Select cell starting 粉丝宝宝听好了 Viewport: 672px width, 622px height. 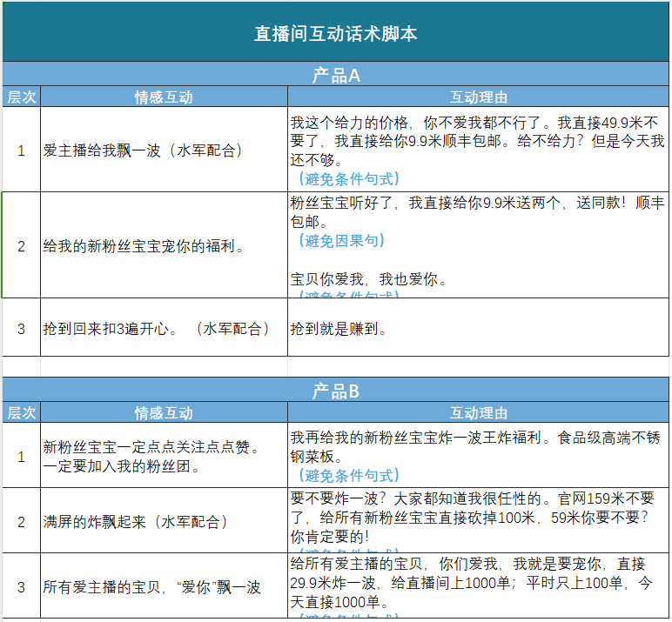(x=478, y=245)
